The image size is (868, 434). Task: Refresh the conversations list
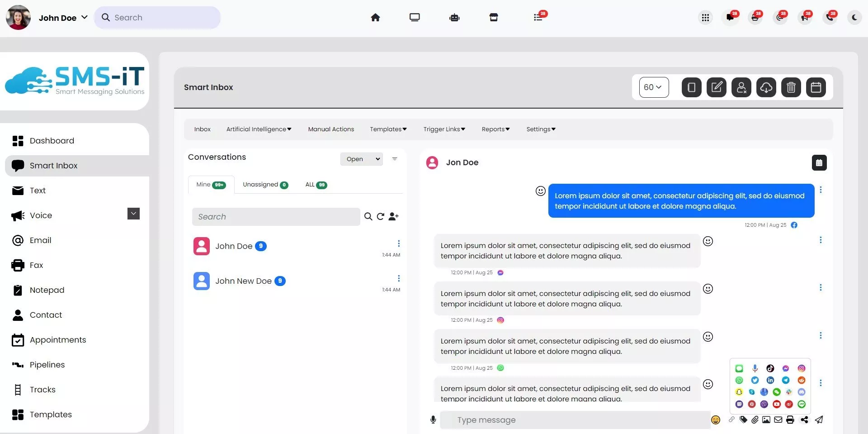(381, 217)
